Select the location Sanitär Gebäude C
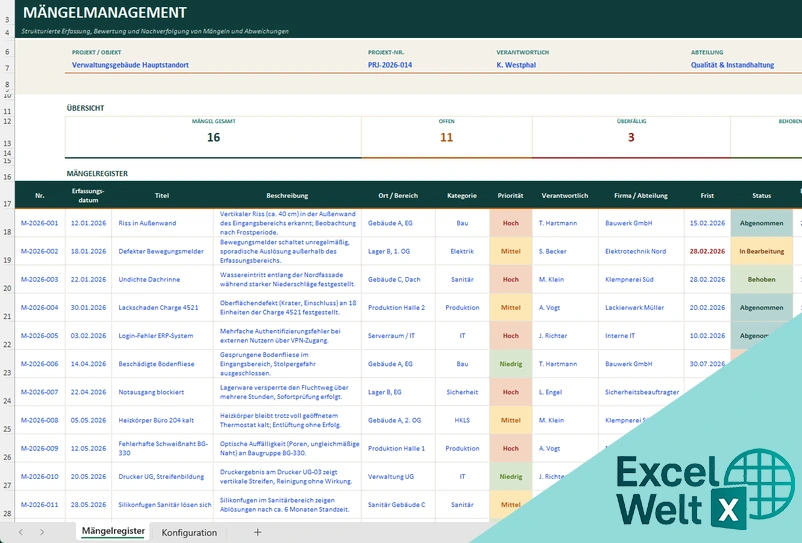 coord(396,504)
